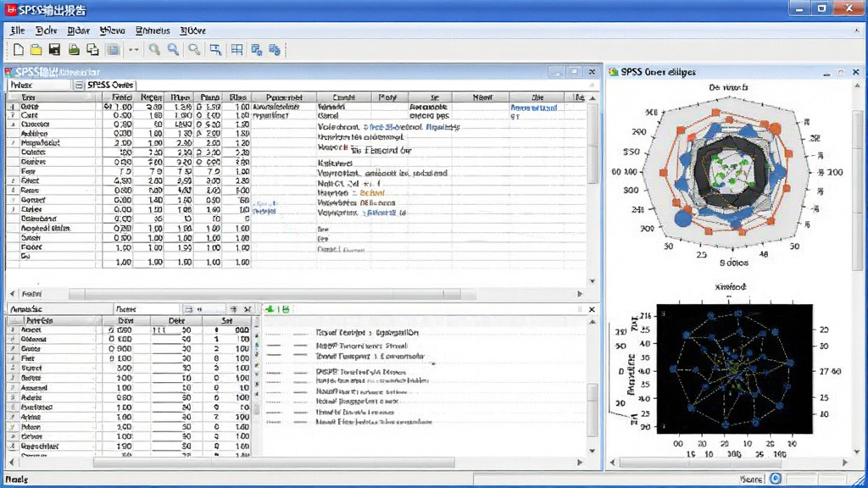Click the blue link text in the top table's last column
Viewport: 868px width, 488px height.
coord(534,108)
